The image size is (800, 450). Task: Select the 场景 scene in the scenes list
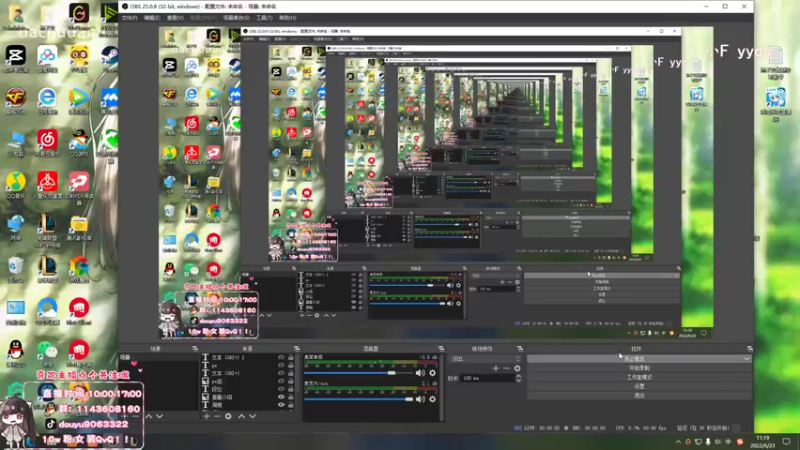[159, 358]
